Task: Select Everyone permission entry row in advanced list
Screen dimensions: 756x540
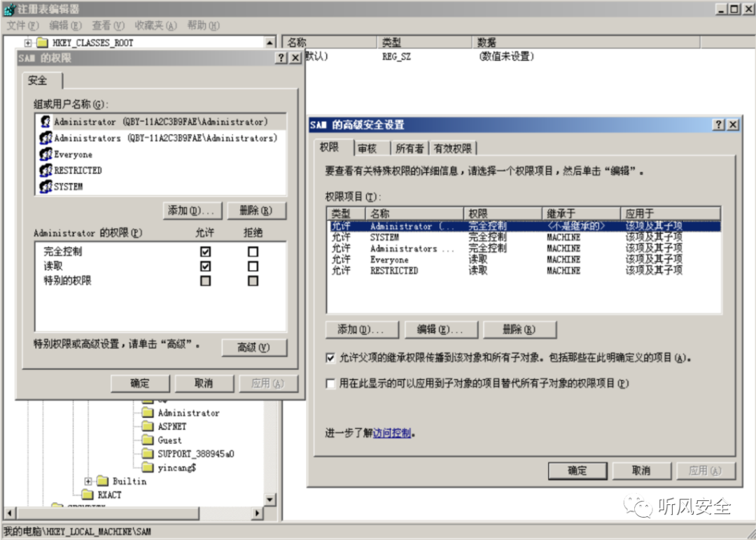Action: coord(524,260)
